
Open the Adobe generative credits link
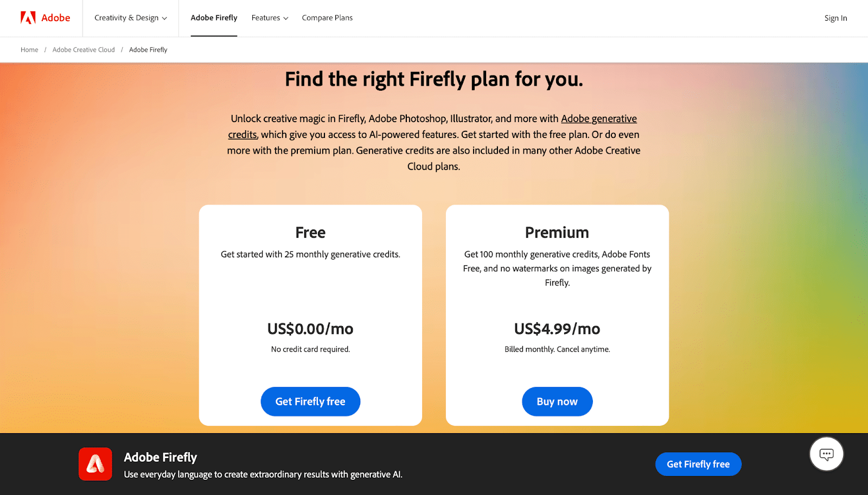599,118
